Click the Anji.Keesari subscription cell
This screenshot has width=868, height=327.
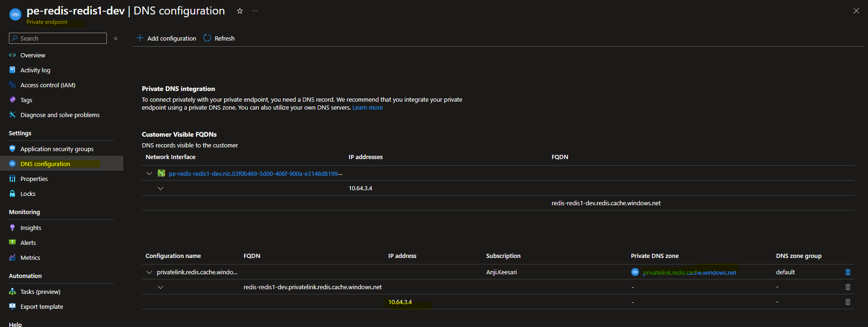click(x=502, y=272)
